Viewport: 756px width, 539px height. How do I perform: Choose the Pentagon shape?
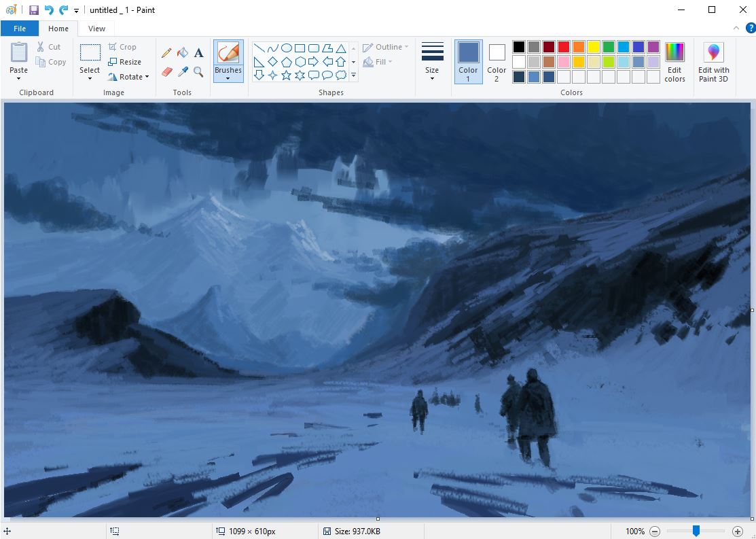(287, 62)
